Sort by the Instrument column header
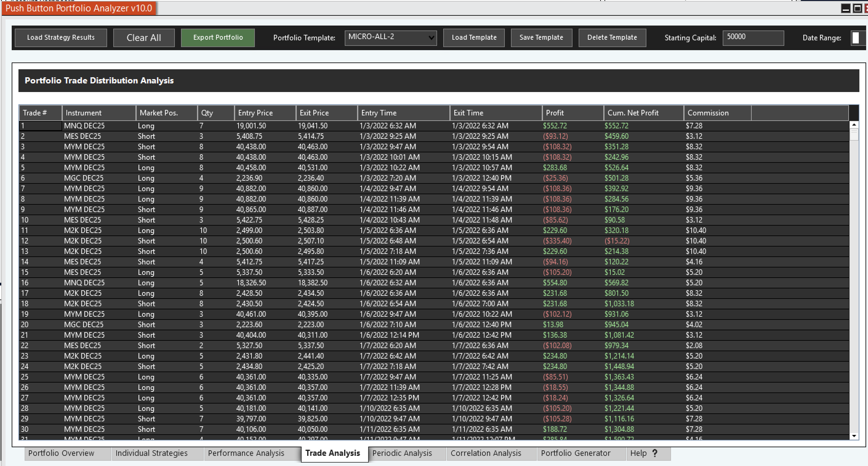 point(98,113)
